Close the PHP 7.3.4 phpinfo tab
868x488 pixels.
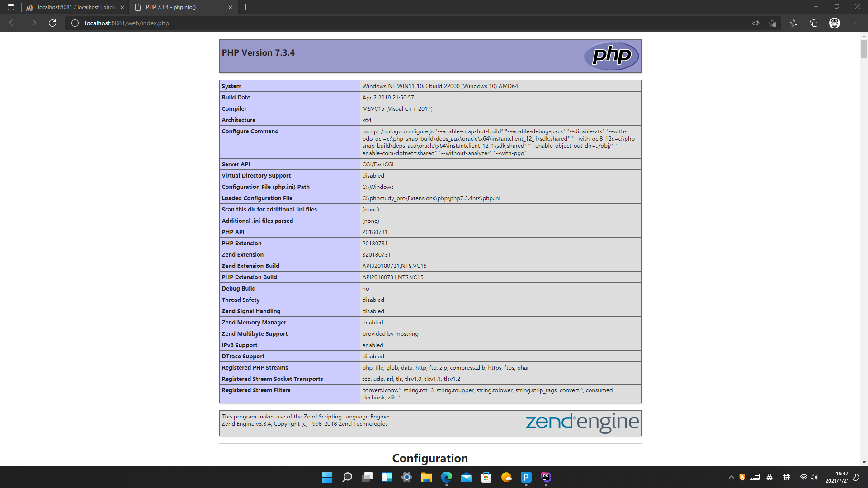click(230, 7)
